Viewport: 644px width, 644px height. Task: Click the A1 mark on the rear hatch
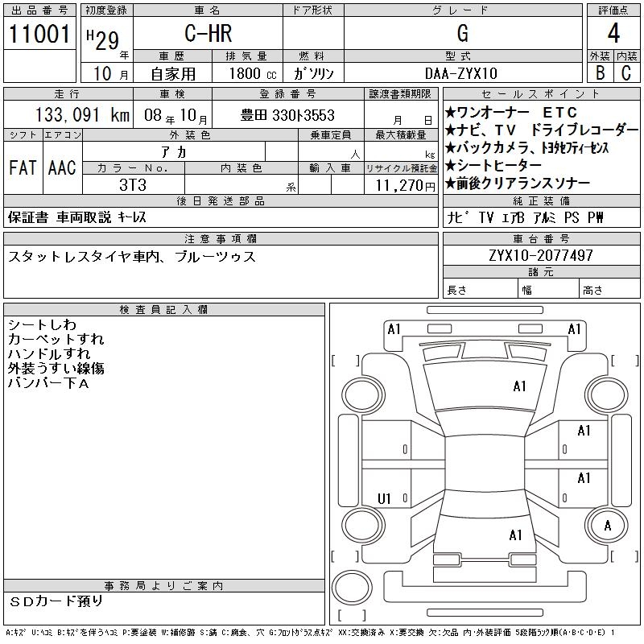tap(515, 535)
